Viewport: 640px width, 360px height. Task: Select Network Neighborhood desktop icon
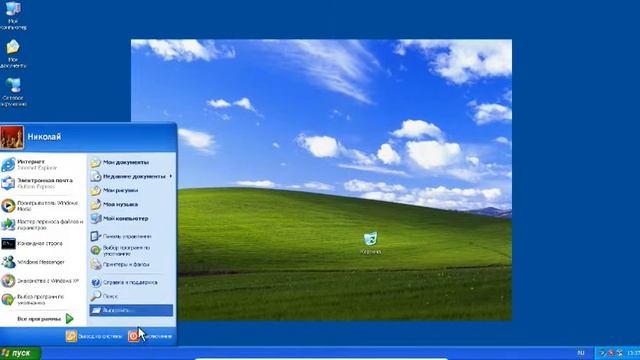13,92
